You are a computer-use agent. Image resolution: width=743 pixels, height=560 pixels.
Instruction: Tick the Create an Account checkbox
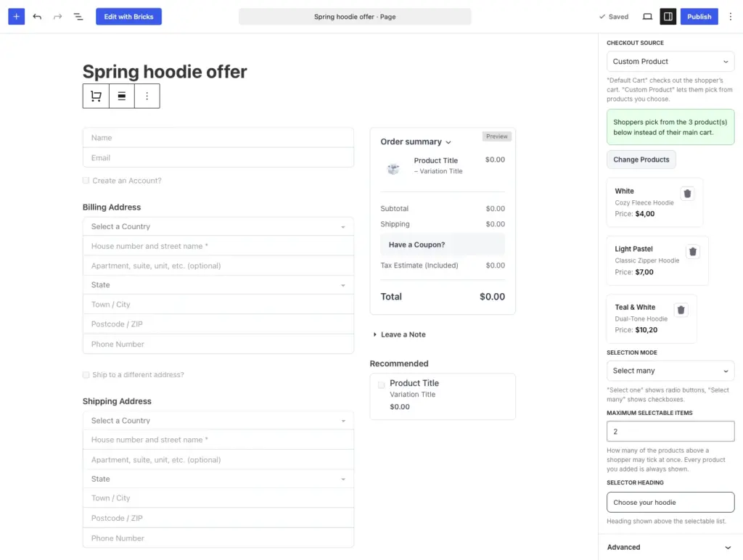86,181
